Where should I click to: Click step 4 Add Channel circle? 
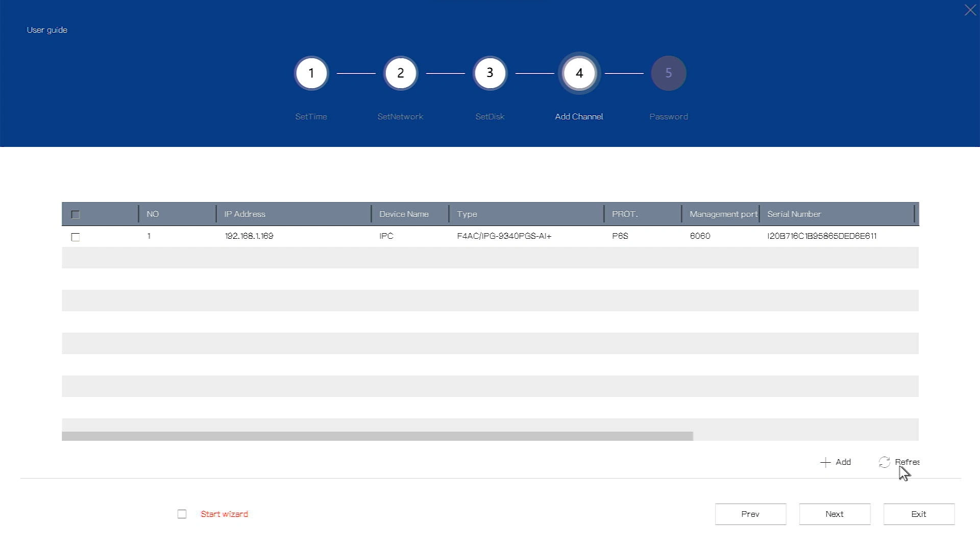point(579,73)
